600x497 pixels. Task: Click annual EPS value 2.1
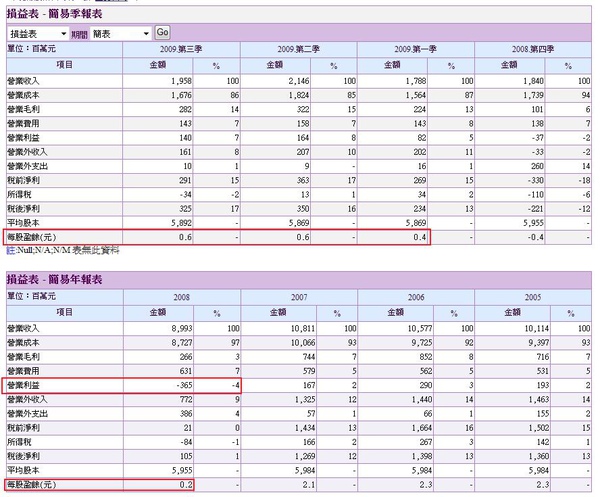(x=309, y=485)
